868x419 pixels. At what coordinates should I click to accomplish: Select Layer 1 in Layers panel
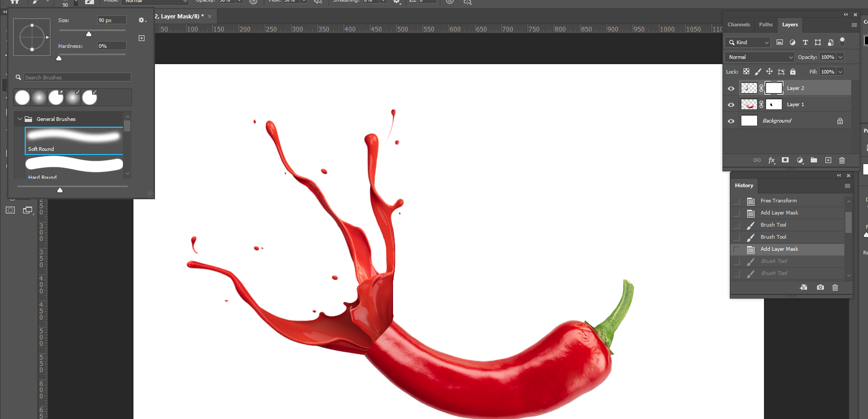click(795, 105)
